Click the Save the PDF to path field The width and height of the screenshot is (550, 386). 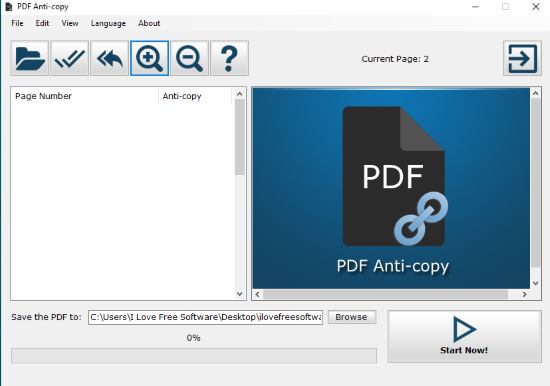[205, 317]
